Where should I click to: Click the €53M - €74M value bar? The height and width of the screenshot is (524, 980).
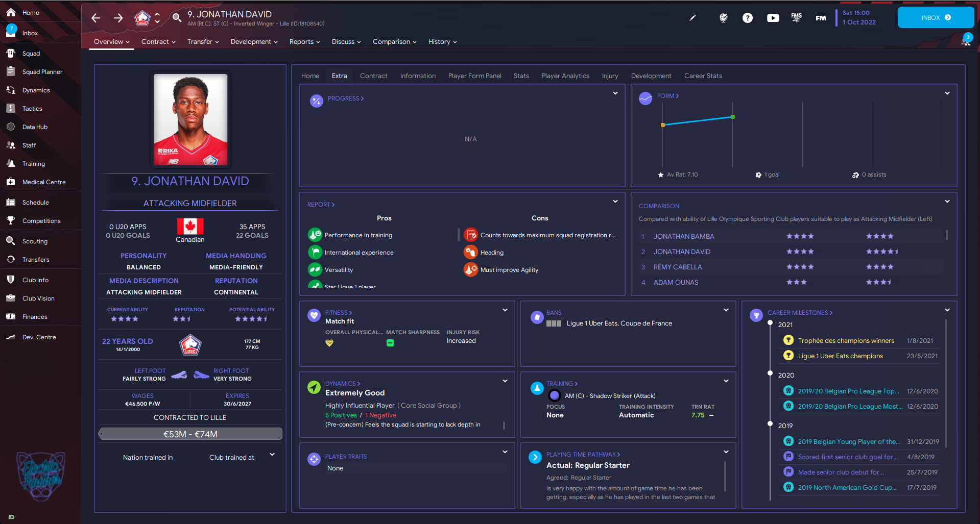[x=190, y=434]
